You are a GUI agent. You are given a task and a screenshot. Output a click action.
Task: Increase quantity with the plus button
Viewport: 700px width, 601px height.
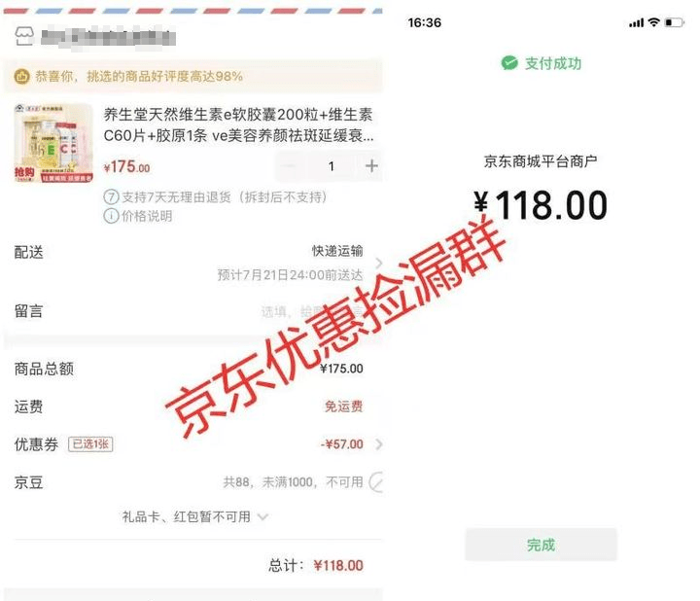tap(371, 166)
